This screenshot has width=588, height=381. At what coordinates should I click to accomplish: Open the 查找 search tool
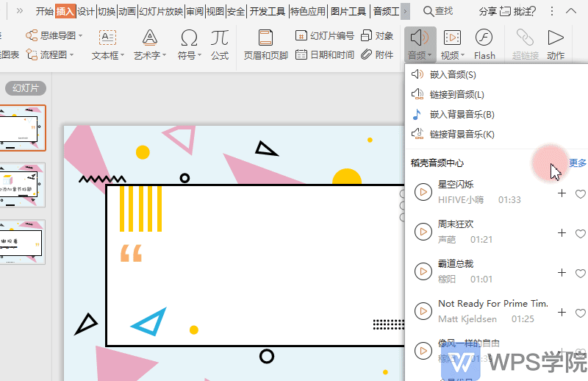438,11
